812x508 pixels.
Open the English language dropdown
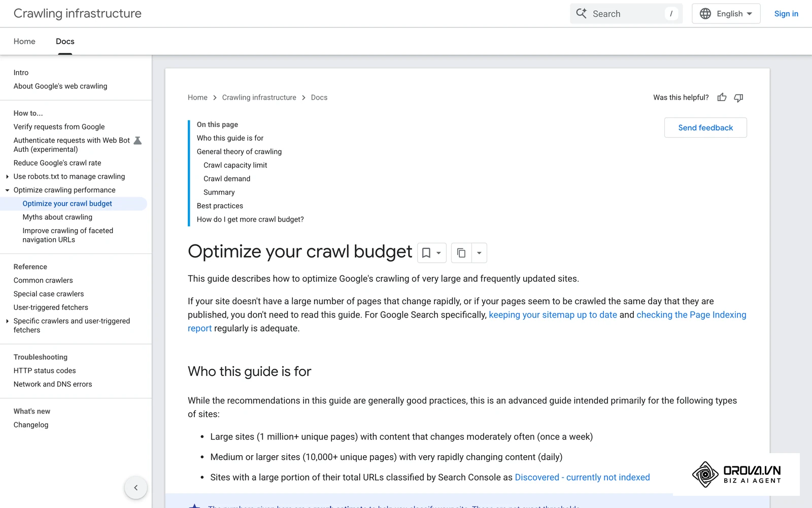[x=726, y=14]
